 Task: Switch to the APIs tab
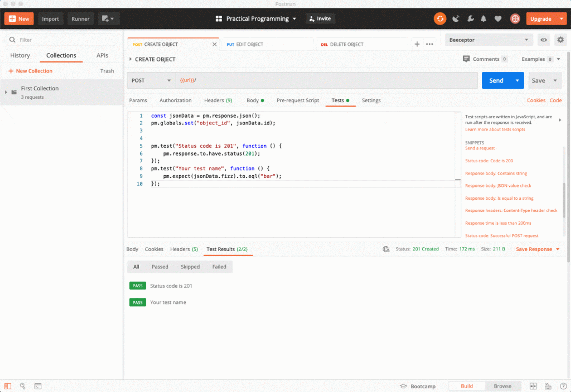[x=102, y=55]
